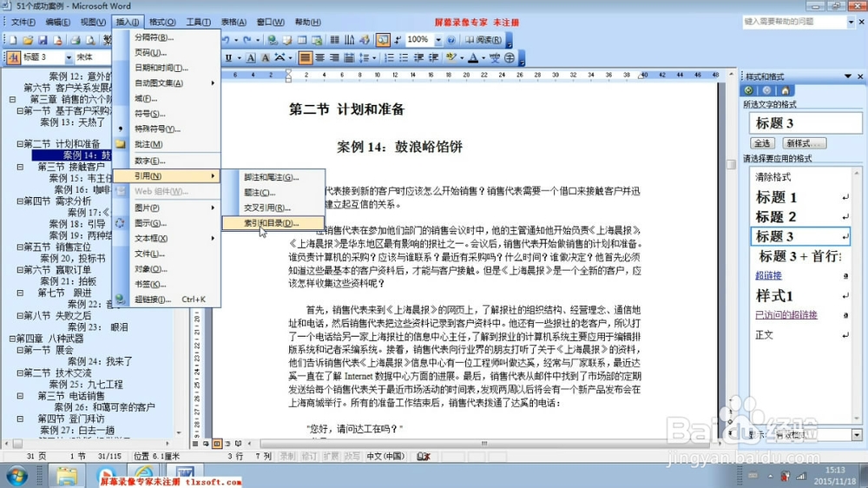Open the 格式(O) menu
This screenshot has width=868, height=488.
point(162,23)
